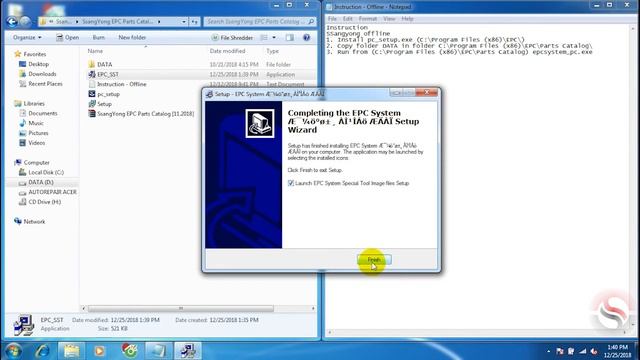Open Recent Places in Favorites

[x=45, y=84]
